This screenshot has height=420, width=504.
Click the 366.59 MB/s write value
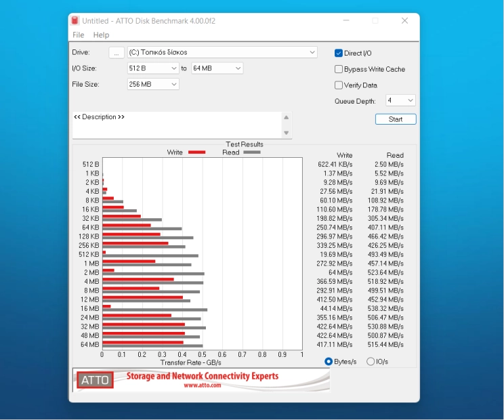tap(334, 281)
